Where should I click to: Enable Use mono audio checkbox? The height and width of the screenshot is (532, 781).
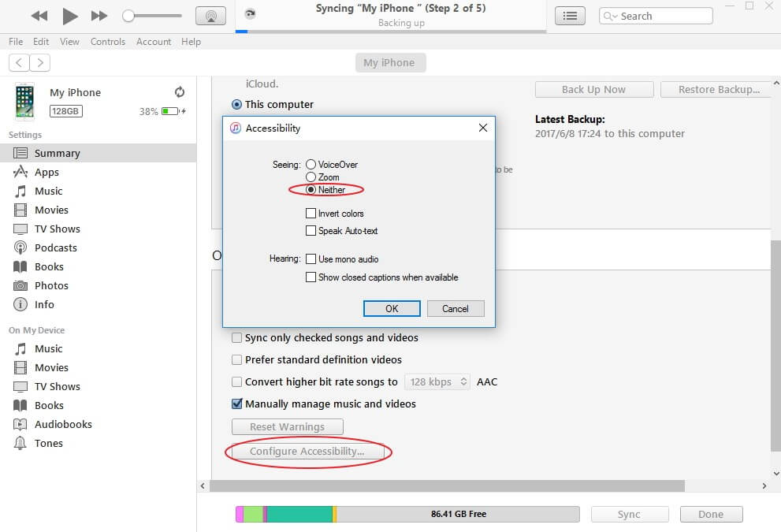click(311, 259)
